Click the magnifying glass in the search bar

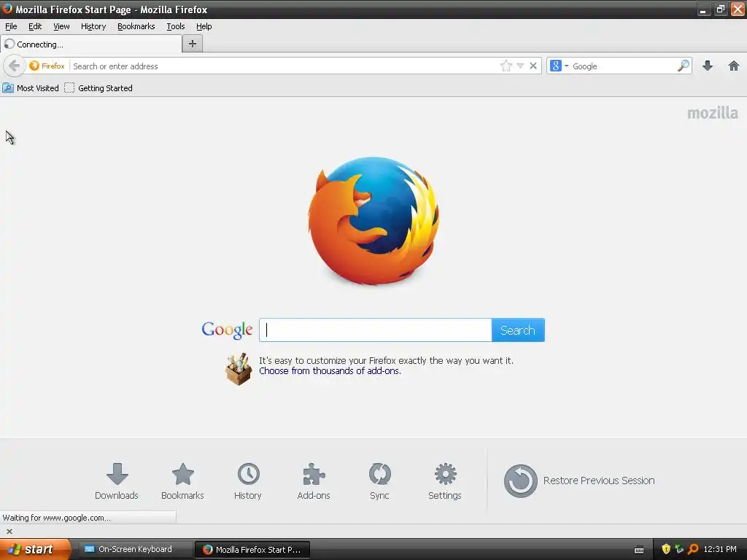point(684,66)
